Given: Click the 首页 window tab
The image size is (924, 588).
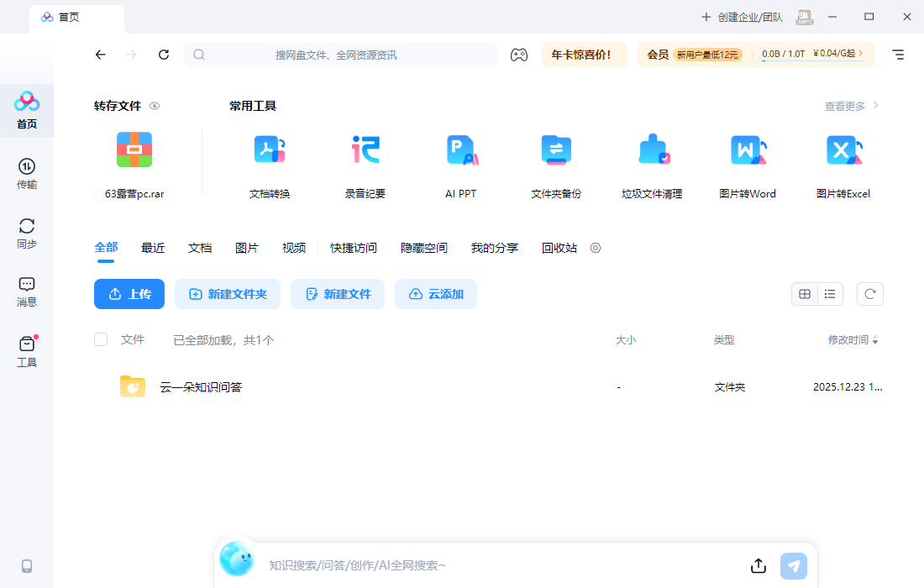Looking at the screenshot, I should pos(76,18).
